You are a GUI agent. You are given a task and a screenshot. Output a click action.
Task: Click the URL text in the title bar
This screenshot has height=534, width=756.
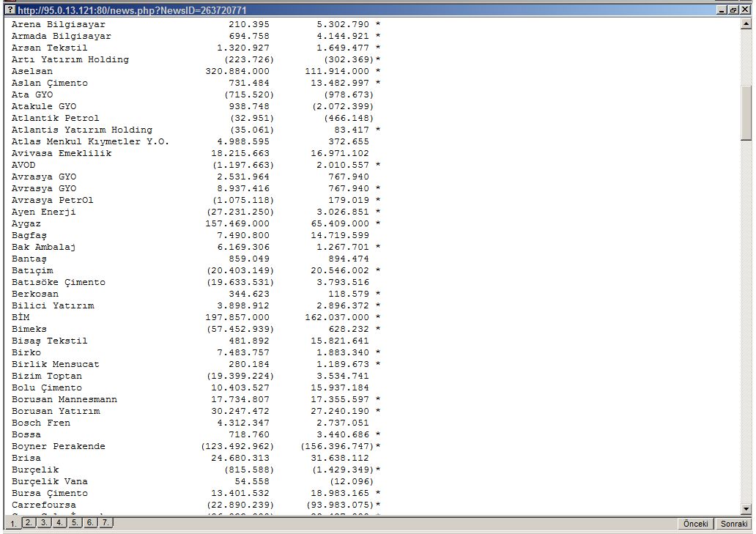[132, 10]
